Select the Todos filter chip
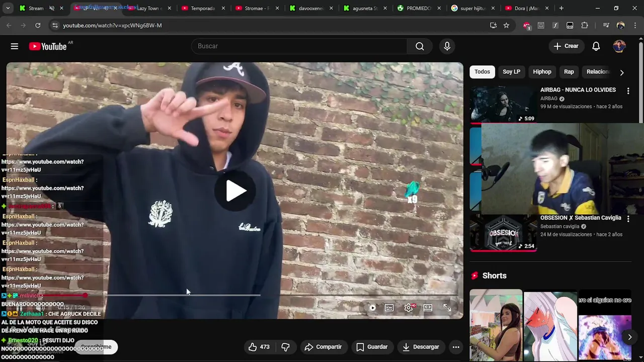This screenshot has height=362, width=644. tap(482, 72)
